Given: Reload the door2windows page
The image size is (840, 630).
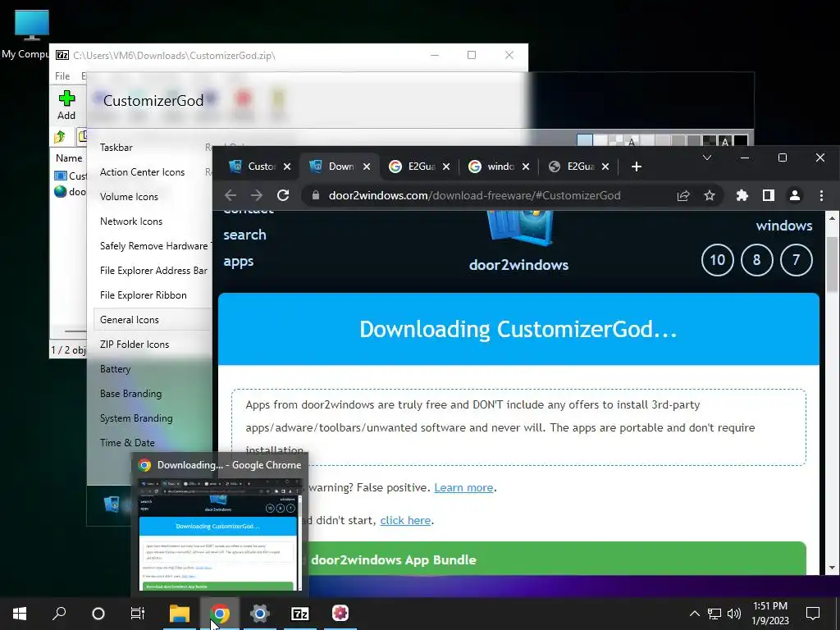Looking at the screenshot, I should [283, 195].
